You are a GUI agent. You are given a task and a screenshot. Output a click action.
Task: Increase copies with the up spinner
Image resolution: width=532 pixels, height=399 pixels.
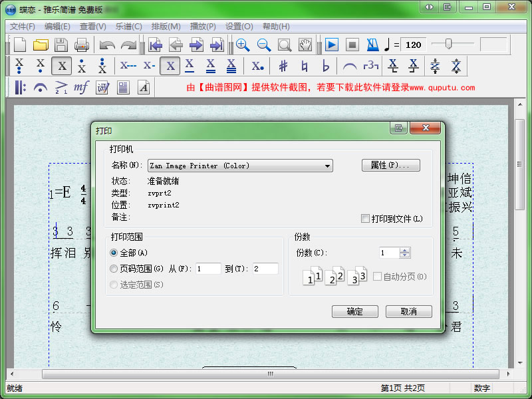[405, 251]
